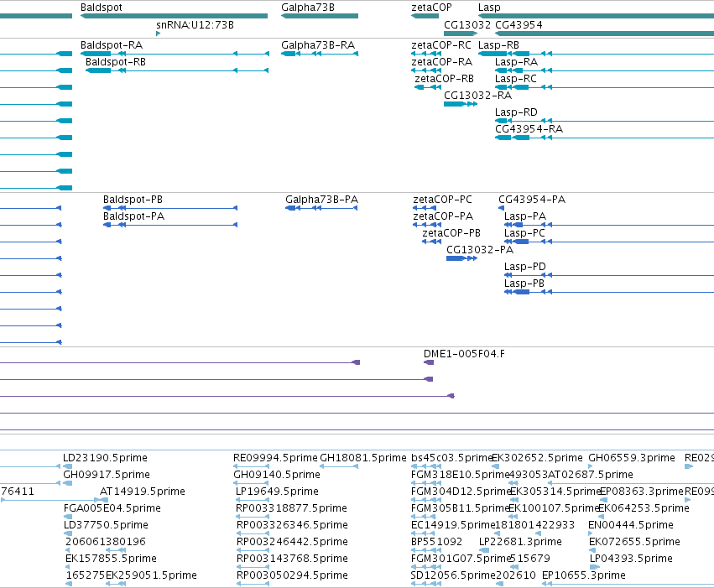Click 206061380196 alignment label
Viewport: 714px width, 588px height.
pyautogui.click(x=106, y=542)
